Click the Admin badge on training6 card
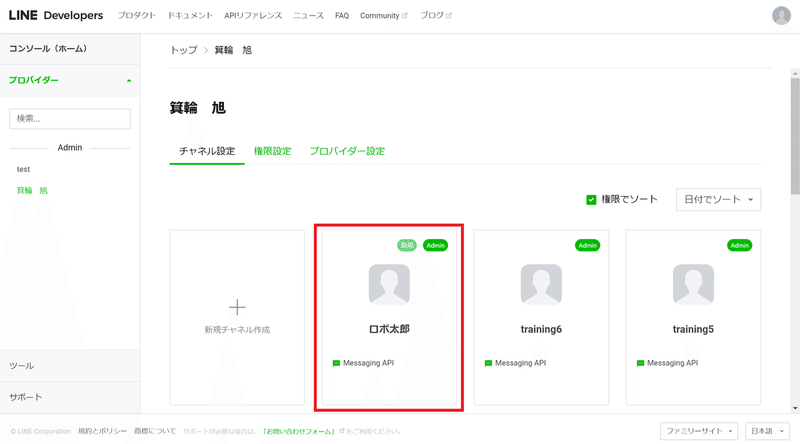Viewport: 800px width, 444px height. [x=587, y=245]
